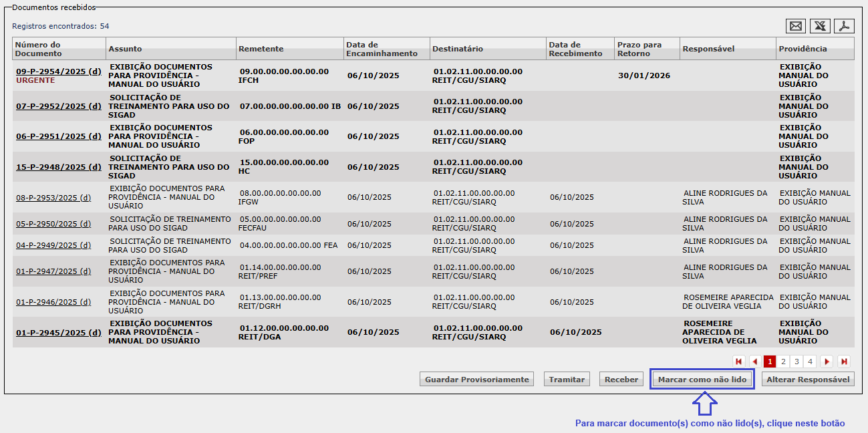
Task: Click the Receber button
Action: [x=621, y=380]
